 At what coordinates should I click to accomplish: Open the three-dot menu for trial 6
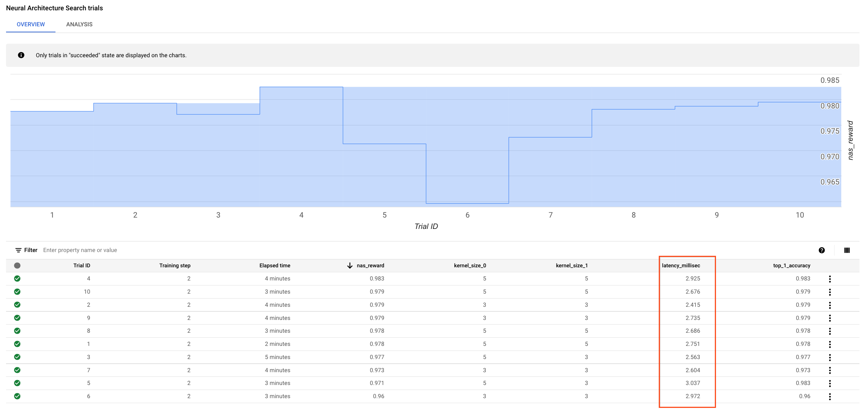point(830,396)
